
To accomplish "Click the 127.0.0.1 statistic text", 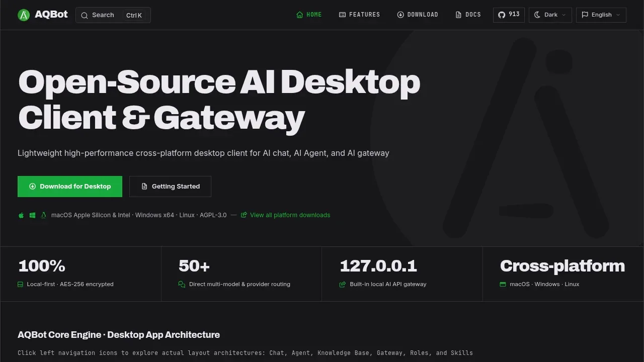I will [378, 266].
